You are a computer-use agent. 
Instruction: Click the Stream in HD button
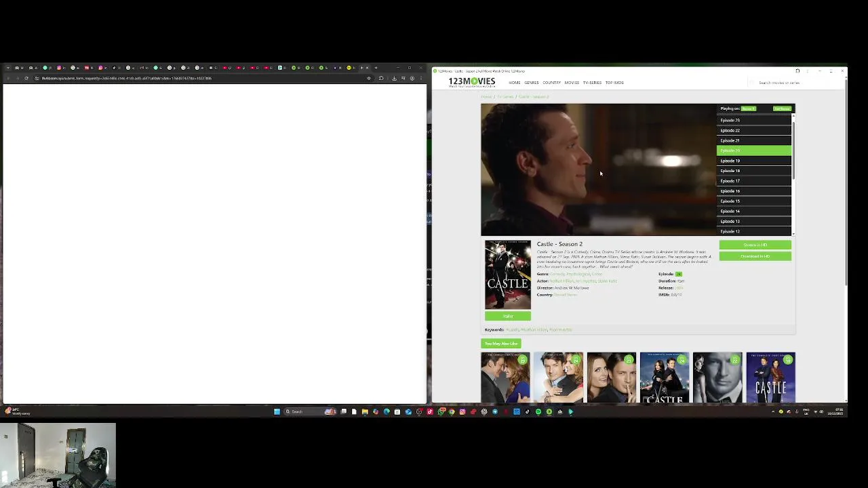click(x=755, y=245)
